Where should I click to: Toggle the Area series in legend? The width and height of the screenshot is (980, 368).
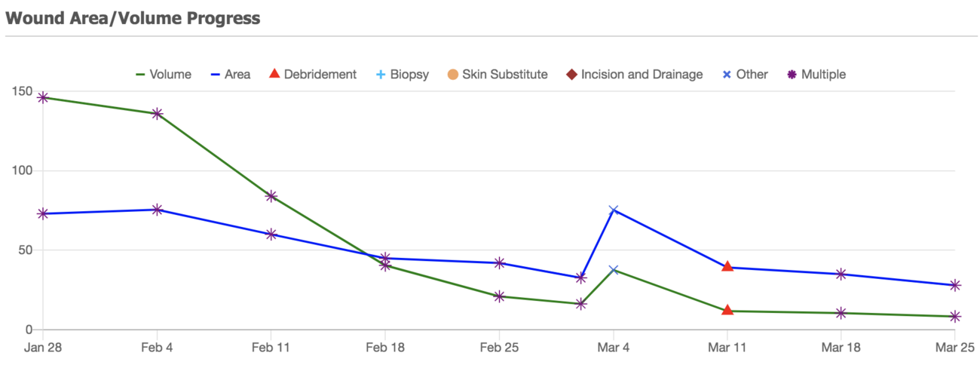pos(231,74)
